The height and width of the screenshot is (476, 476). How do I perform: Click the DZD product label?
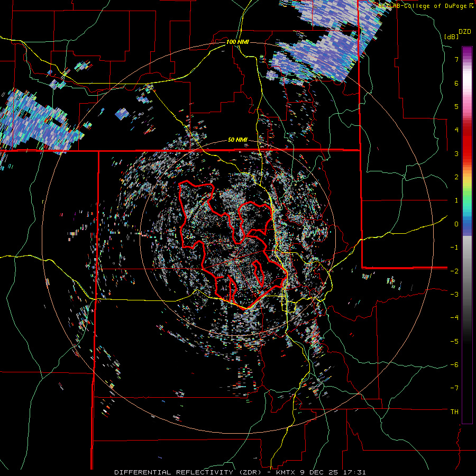465,32
